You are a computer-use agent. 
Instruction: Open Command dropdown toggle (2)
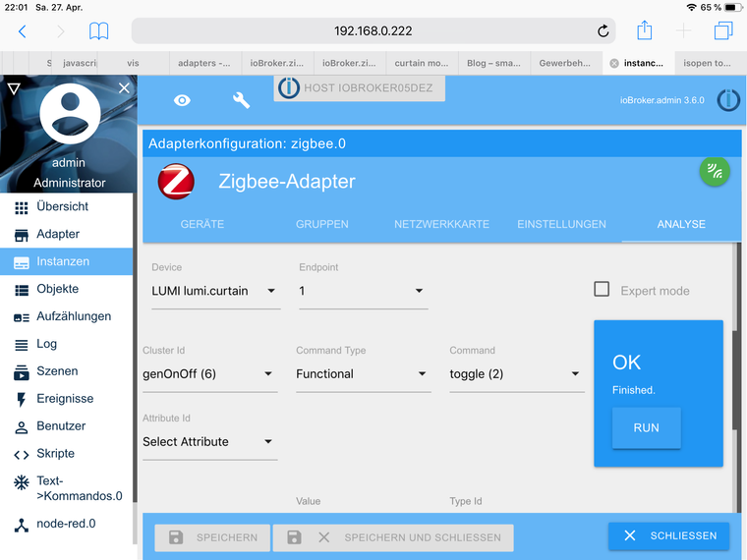[517, 374]
